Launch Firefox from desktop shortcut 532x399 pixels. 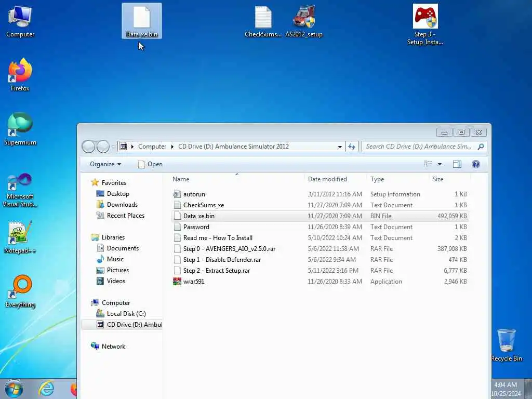click(20, 75)
